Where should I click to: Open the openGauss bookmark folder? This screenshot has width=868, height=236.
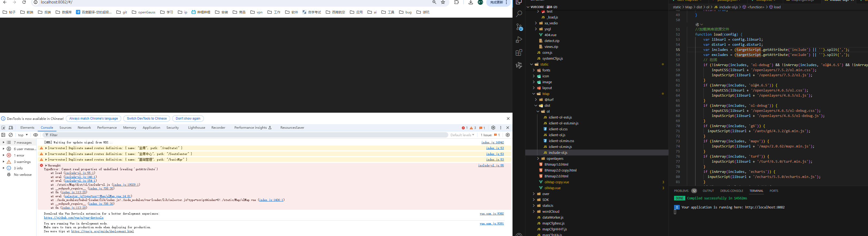click(144, 12)
